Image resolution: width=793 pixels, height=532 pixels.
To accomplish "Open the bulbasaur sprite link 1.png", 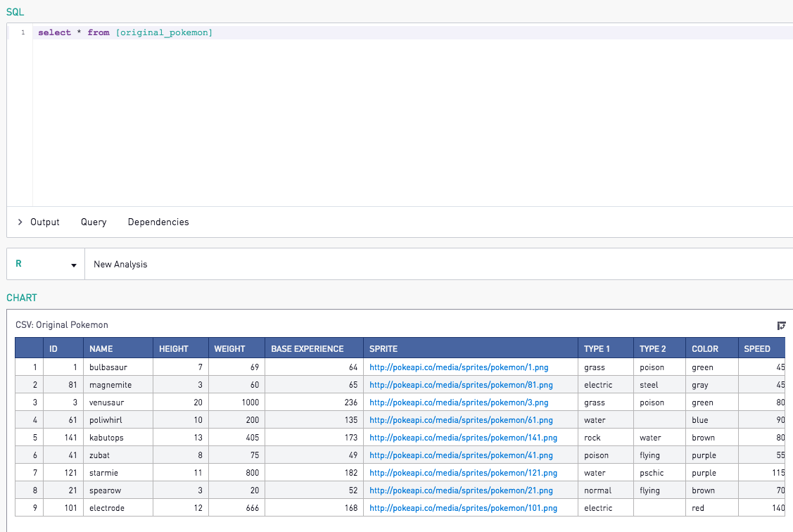I will [459, 367].
